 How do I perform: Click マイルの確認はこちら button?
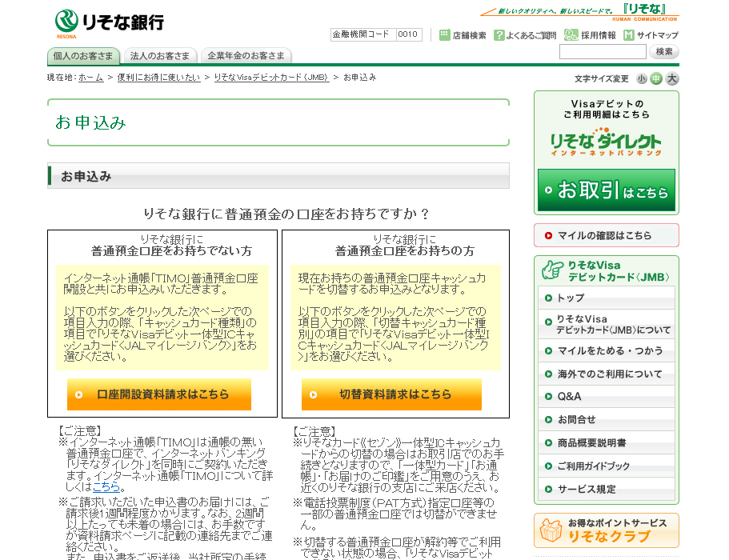(607, 236)
